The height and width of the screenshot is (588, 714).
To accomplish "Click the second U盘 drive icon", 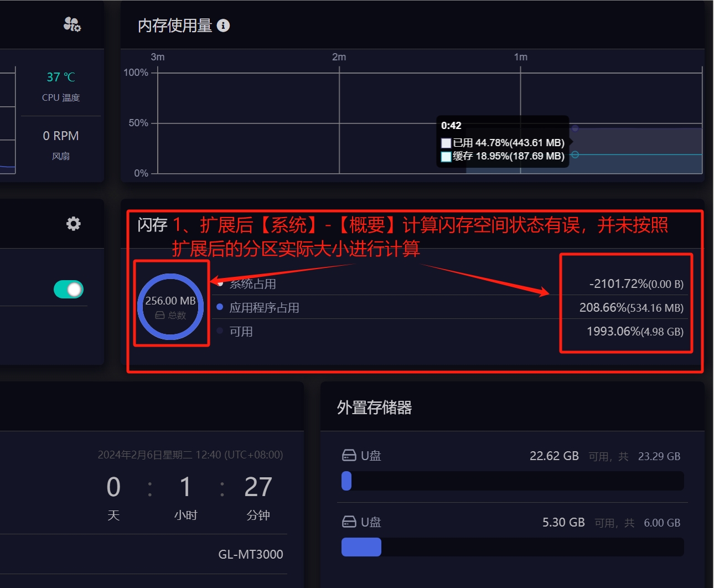I will point(349,522).
